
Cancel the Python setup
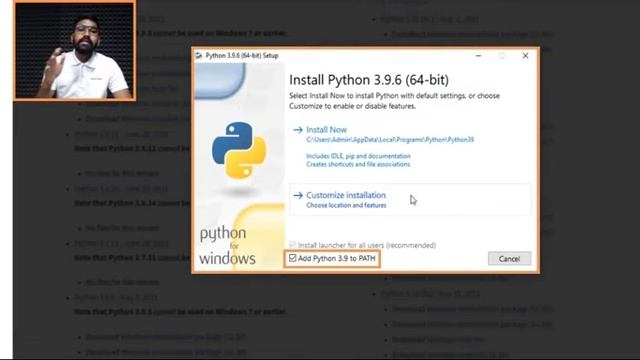(x=509, y=259)
